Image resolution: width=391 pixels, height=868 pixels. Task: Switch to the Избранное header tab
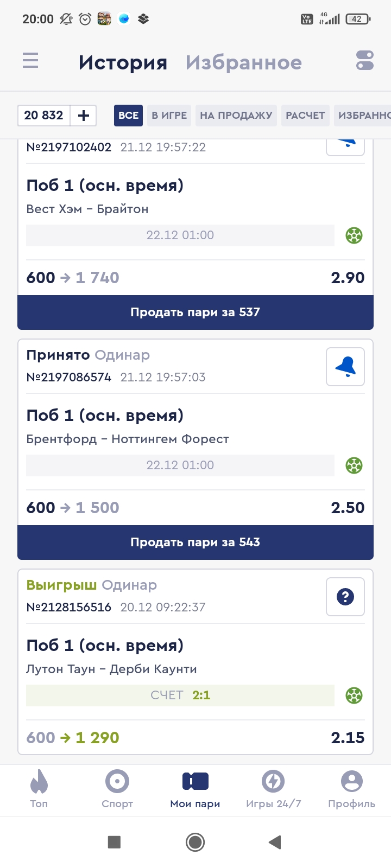(243, 62)
